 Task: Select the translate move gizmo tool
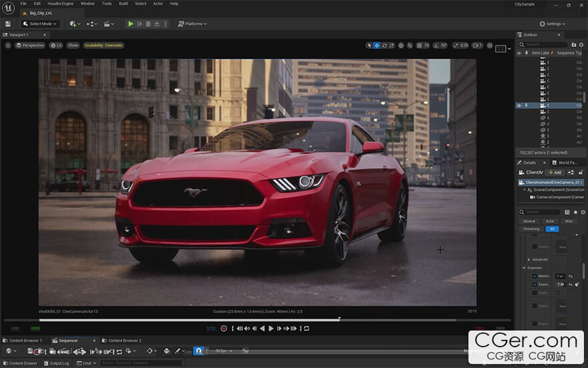pos(376,45)
